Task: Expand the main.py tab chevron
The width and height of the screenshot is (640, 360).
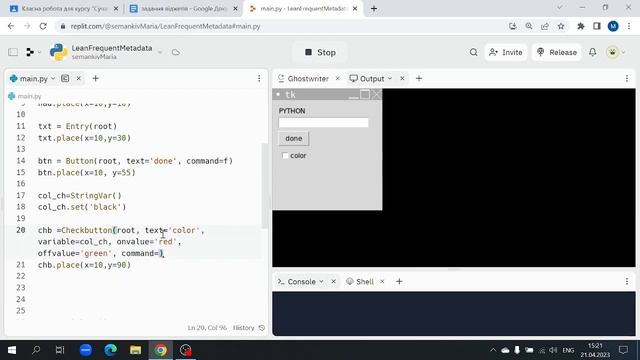Action: coord(53,78)
